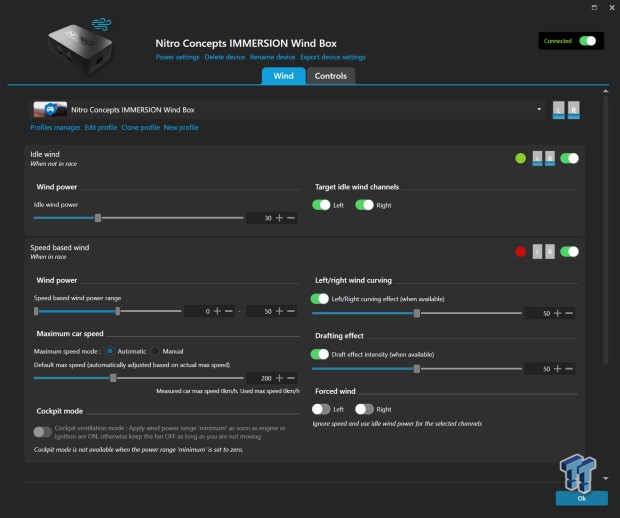Open the Profiles manager link
The width and height of the screenshot is (620, 518).
(x=54, y=128)
